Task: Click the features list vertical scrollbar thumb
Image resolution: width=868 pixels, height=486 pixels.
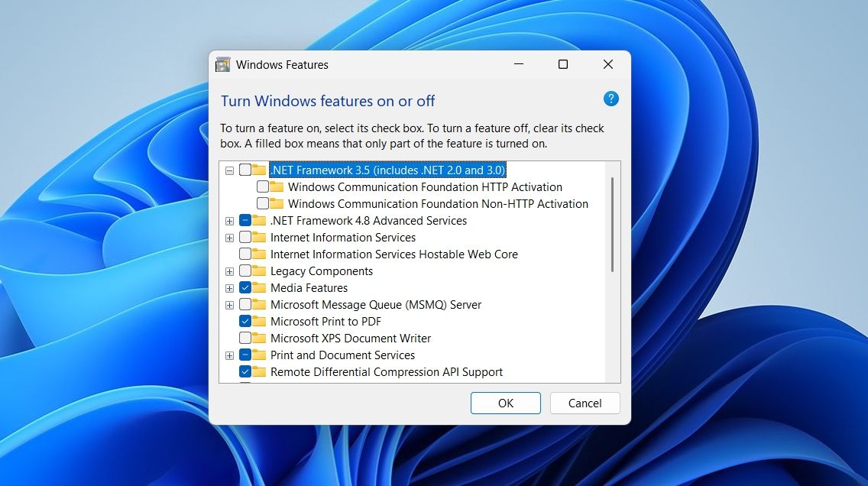Action: coord(612,224)
